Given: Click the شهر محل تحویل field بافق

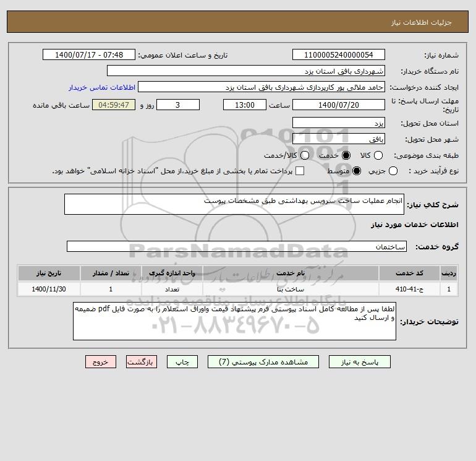Looking at the screenshot, I should [x=339, y=139].
